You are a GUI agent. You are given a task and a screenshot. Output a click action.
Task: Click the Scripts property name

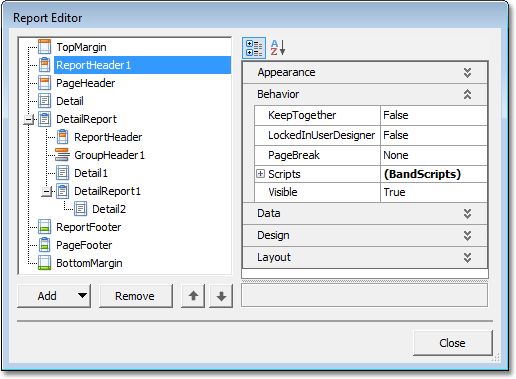click(284, 174)
